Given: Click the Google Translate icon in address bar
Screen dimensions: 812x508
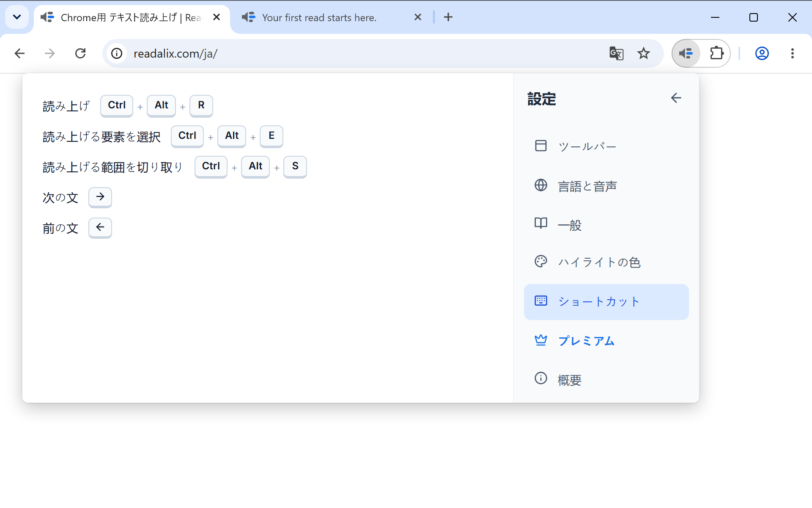Looking at the screenshot, I should pos(616,53).
